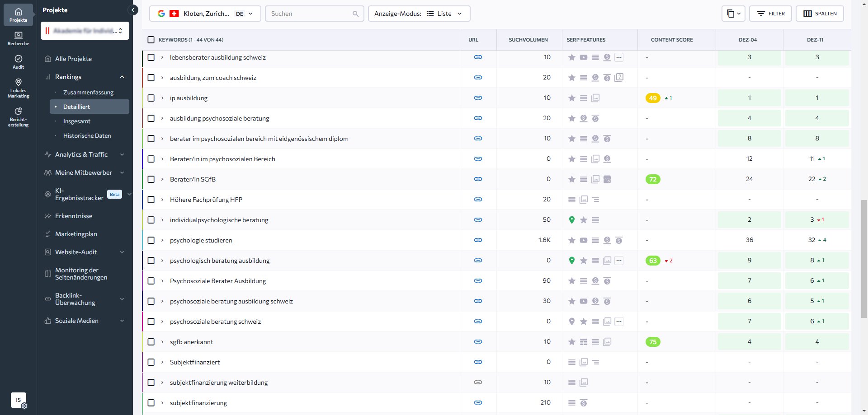This screenshot has width=868, height=415.
Task: Open Erkenntnisse menu item
Action: (x=74, y=216)
